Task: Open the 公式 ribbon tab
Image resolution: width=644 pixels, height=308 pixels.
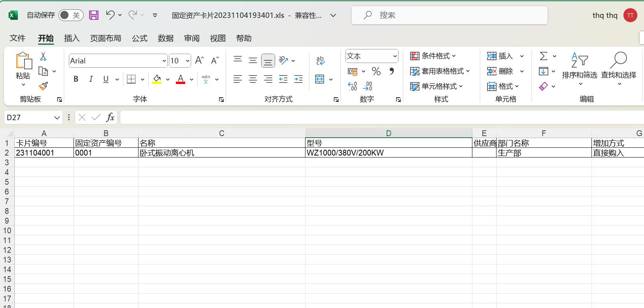Action: click(139, 38)
